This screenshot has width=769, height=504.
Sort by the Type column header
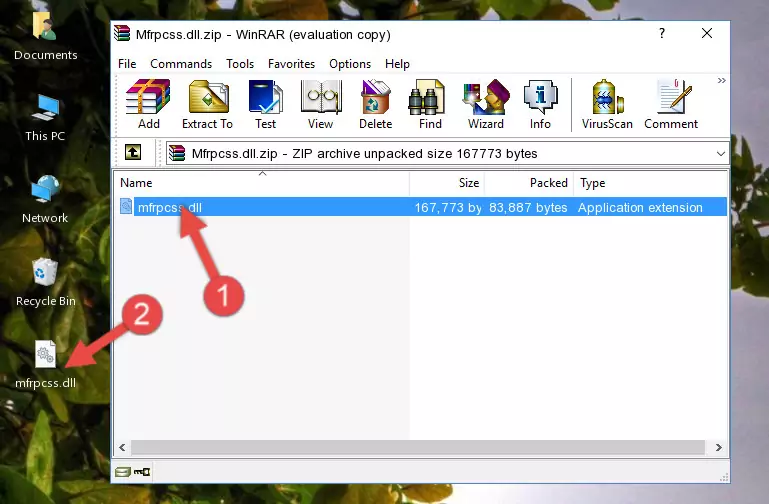pyautogui.click(x=650, y=183)
